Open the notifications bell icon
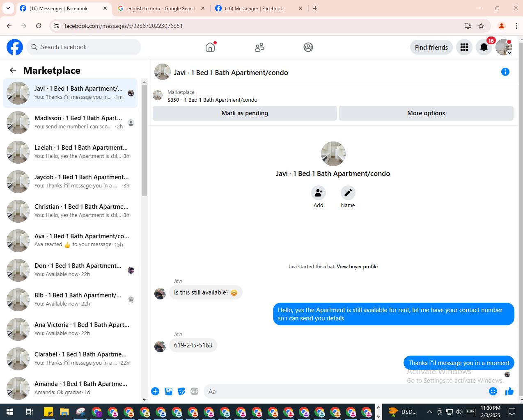This screenshot has height=420, width=523. coord(484,47)
